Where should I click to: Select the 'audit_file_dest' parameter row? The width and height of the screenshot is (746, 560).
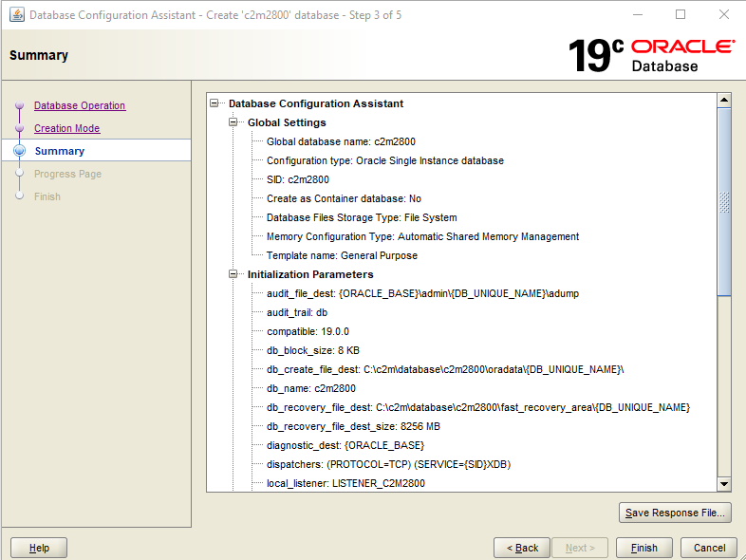(x=422, y=293)
